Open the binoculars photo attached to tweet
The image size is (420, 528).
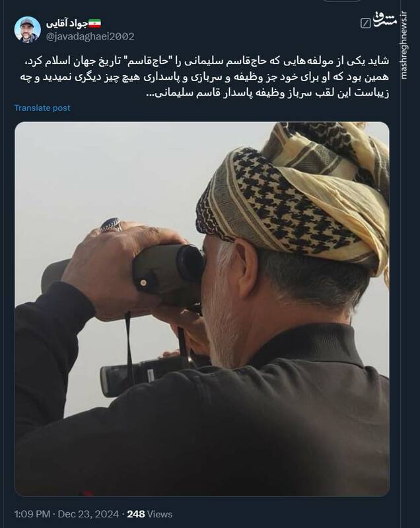[202, 309]
